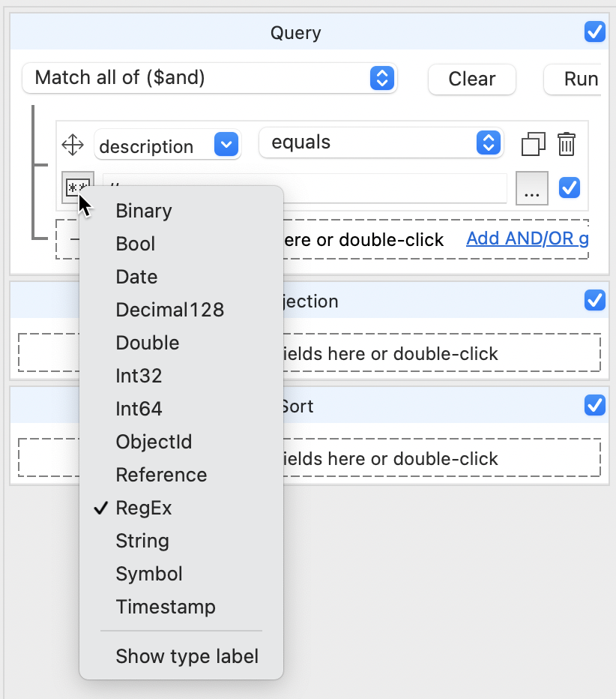Viewport: 616px width, 699px height.
Task: Toggle the Query section checkbox
Action: click(x=595, y=31)
